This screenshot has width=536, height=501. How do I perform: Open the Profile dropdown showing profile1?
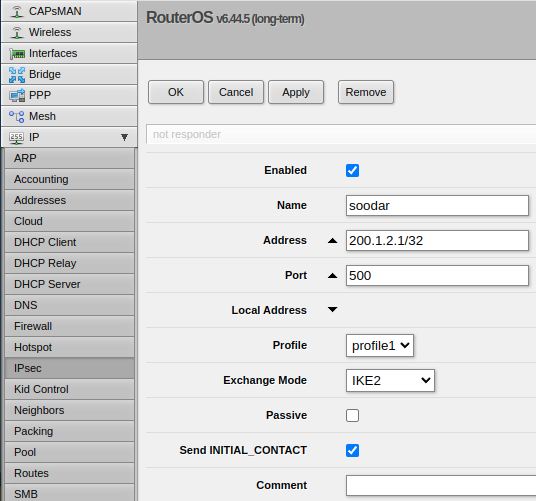[380, 346]
